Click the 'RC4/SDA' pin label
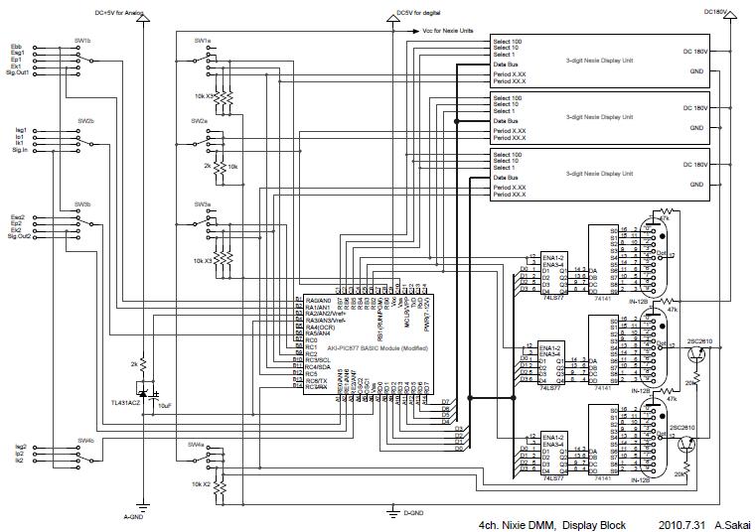This screenshot has width=756, height=532. click(x=319, y=367)
